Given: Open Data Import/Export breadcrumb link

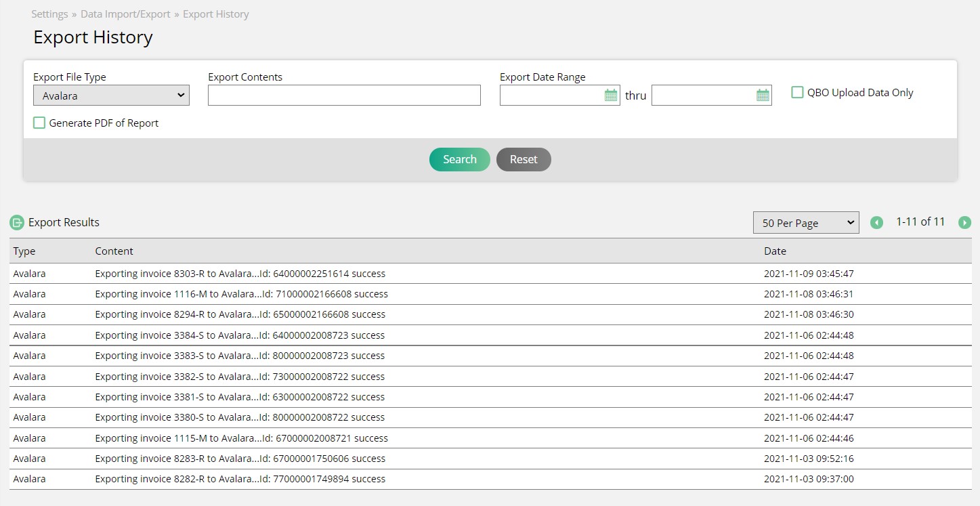Looking at the screenshot, I should click(x=125, y=14).
